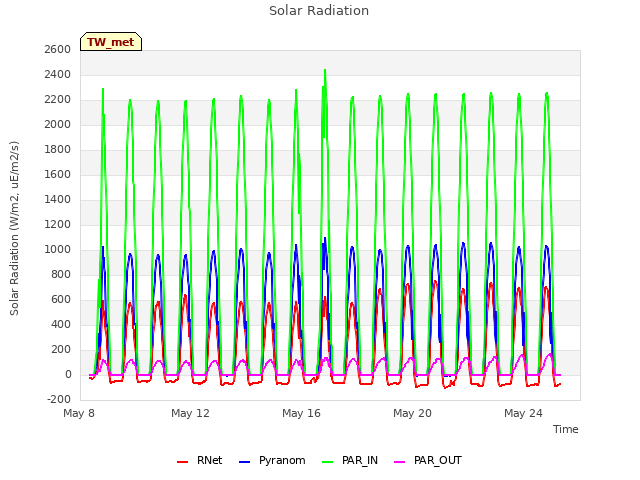Click the 1600 y-axis tick label
The width and height of the screenshot is (640, 480).
(x=58, y=175)
